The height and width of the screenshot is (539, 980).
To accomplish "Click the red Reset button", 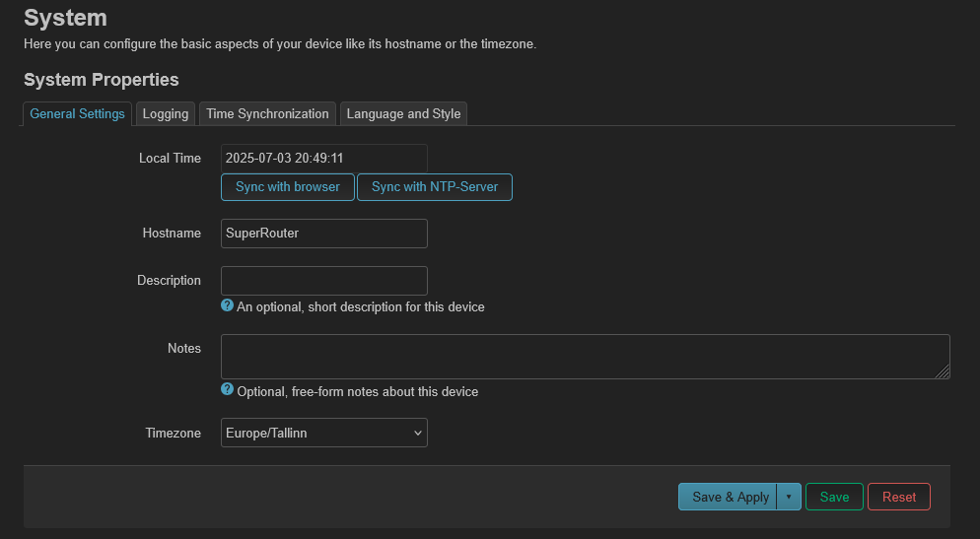I will pyautogui.click(x=899, y=497).
